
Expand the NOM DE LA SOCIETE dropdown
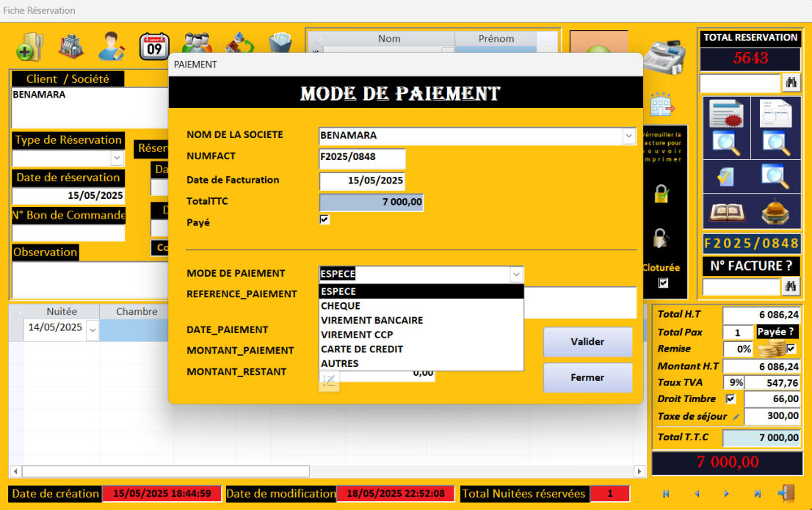tap(628, 136)
